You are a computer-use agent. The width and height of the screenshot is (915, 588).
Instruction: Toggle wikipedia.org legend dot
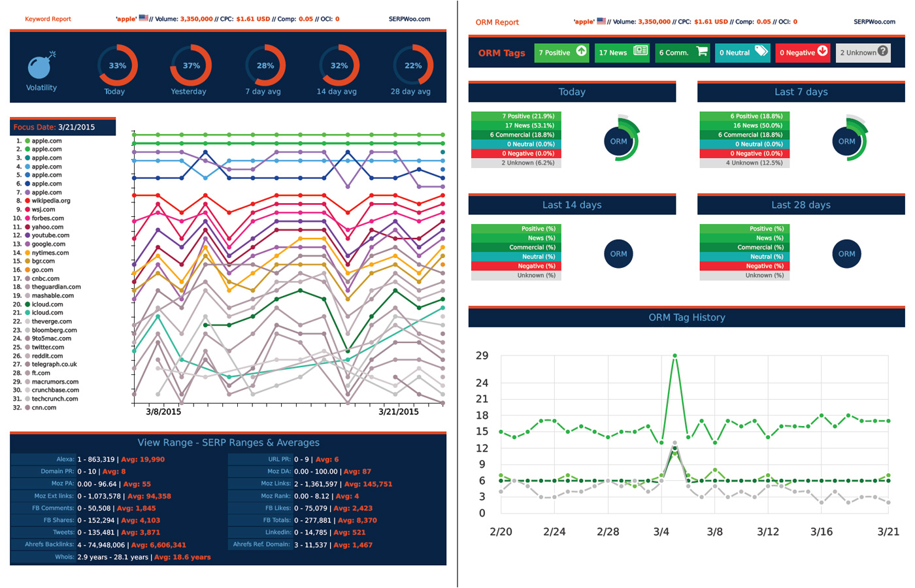click(27, 201)
